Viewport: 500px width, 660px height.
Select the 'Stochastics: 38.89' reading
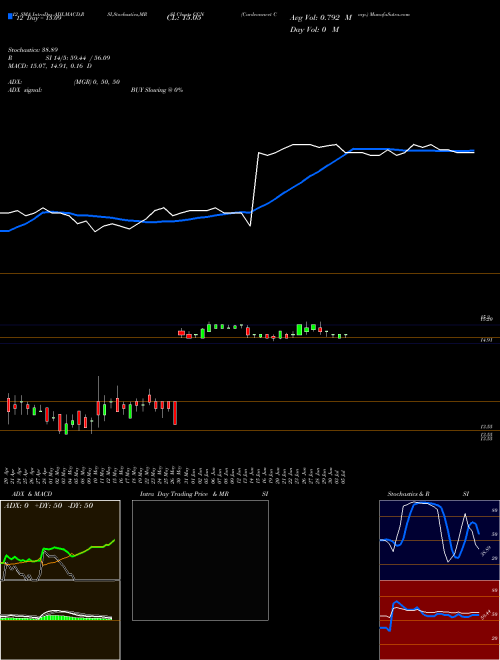[32, 50]
